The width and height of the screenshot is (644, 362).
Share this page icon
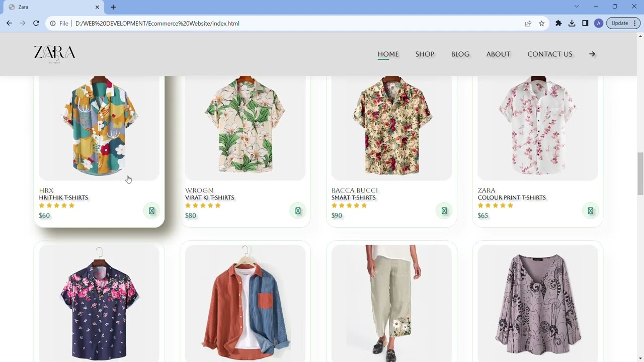click(x=528, y=23)
